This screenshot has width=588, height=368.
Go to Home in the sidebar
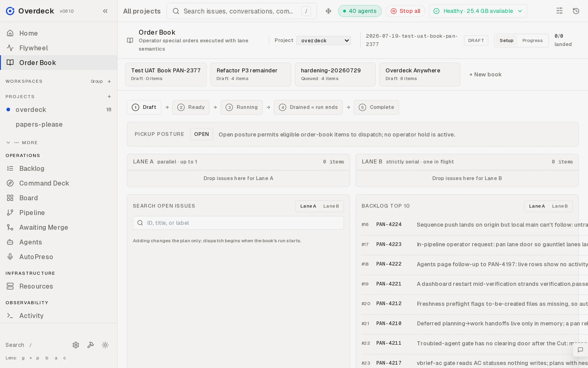[x=58, y=33]
